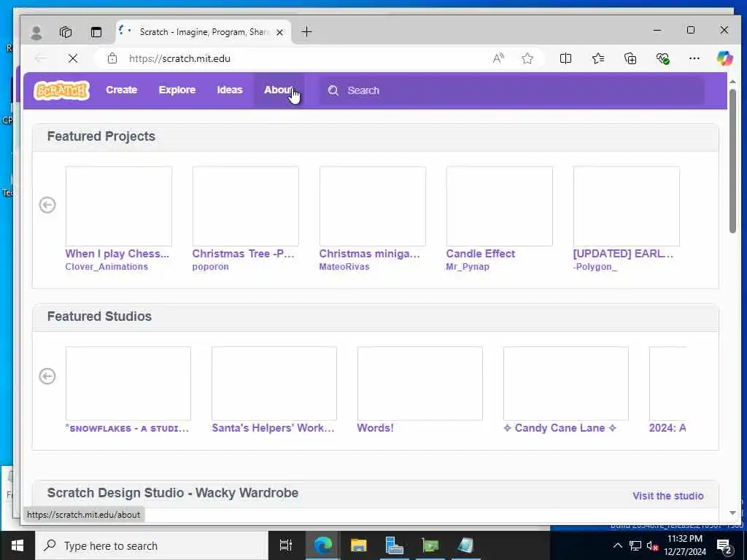Show hidden system tray icons
Screen dimensions: 747x560
tap(617, 545)
